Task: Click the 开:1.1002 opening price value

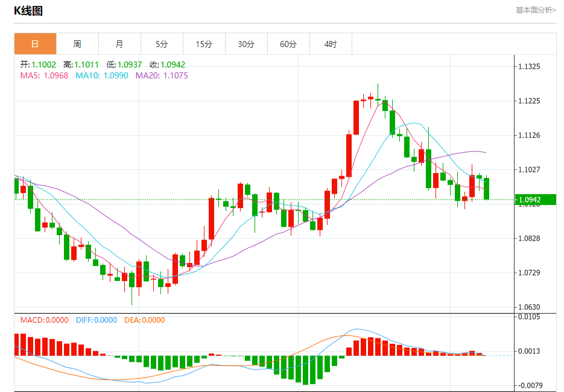Action: [38, 65]
